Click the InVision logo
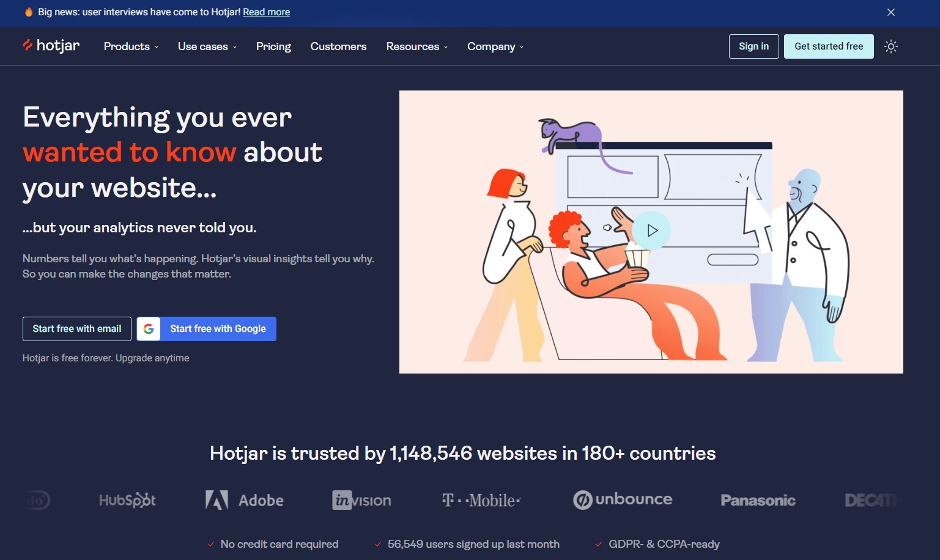 tap(361, 500)
